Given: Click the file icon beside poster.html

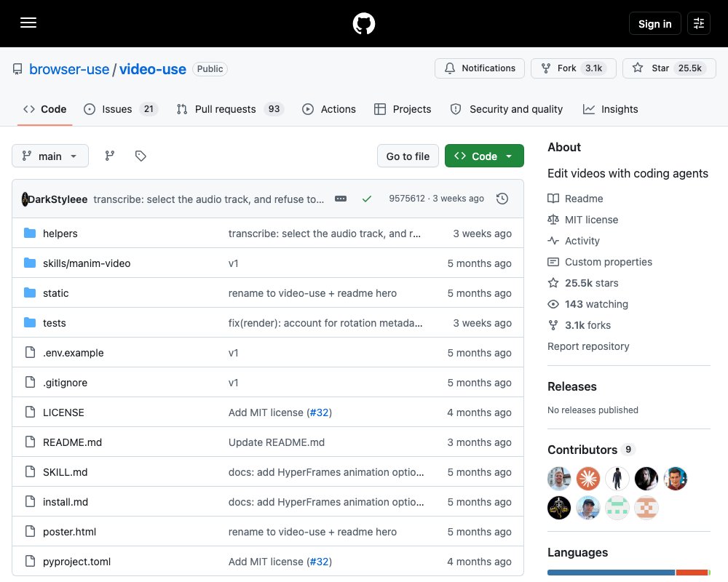Looking at the screenshot, I should pyautogui.click(x=30, y=531).
